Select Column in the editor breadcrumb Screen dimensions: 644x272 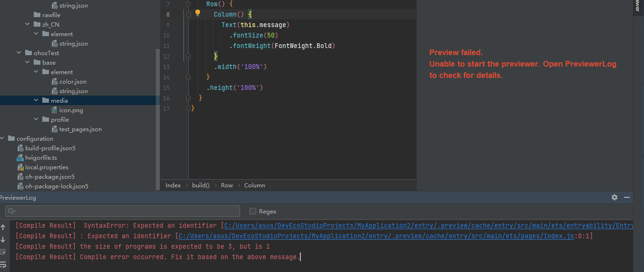pos(255,185)
